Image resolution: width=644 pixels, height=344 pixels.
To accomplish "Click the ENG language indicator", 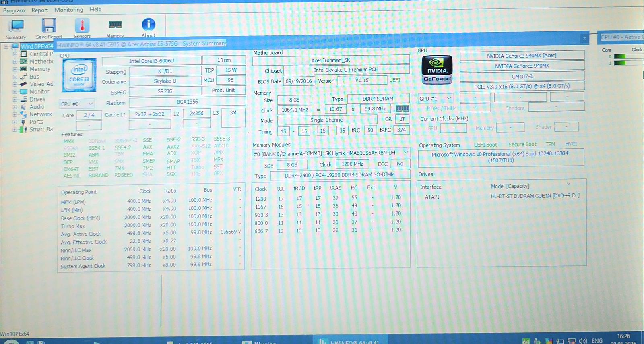I will click(597, 341).
